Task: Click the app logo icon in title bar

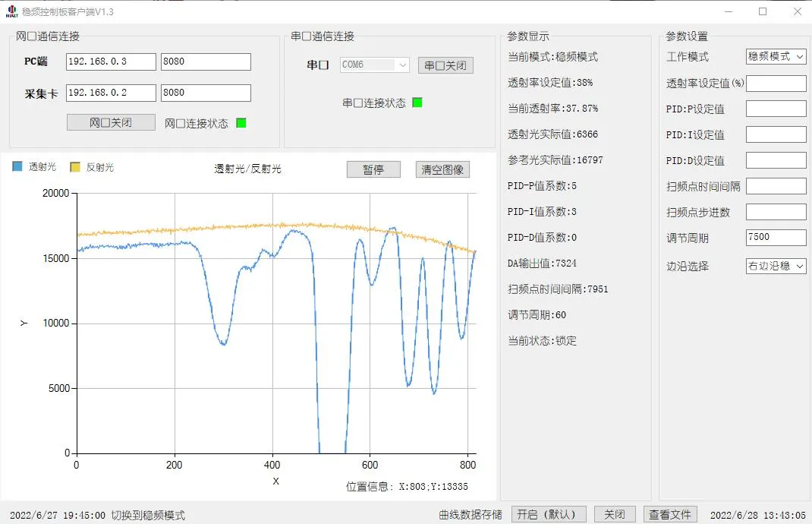Action: point(11,11)
